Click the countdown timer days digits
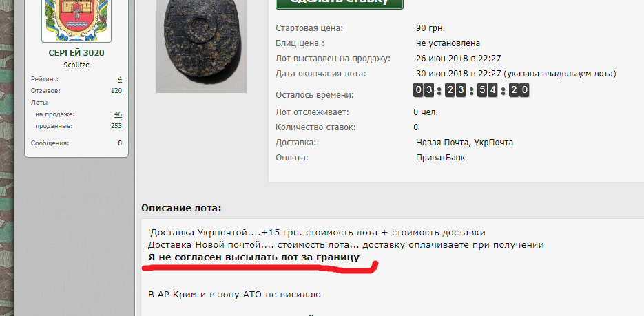 pyautogui.click(x=424, y=90)
